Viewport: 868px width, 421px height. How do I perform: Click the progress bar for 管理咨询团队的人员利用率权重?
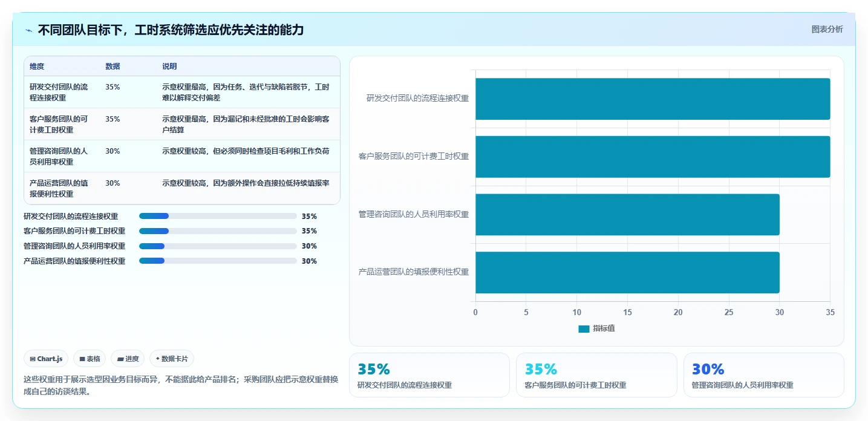[x=218, y=246]
